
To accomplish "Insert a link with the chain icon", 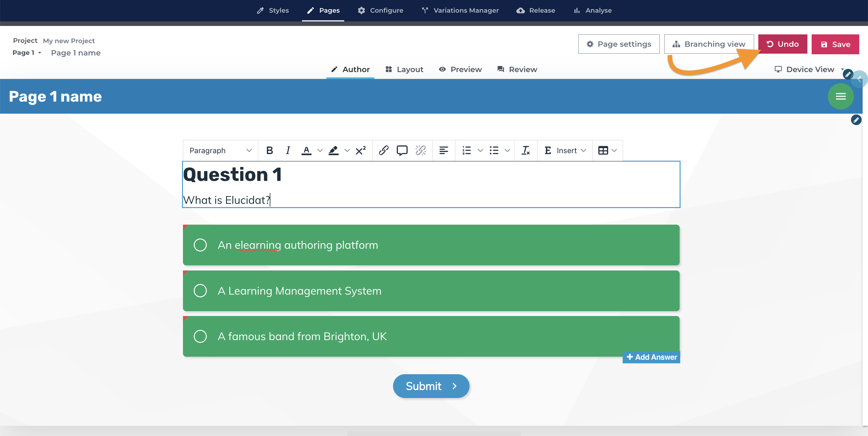I will [x=383, y=150].
